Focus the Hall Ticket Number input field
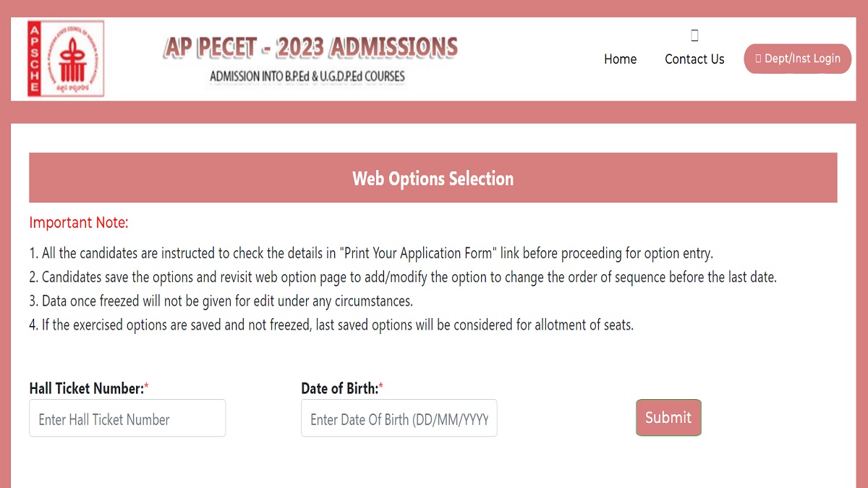 click(127, 418)
